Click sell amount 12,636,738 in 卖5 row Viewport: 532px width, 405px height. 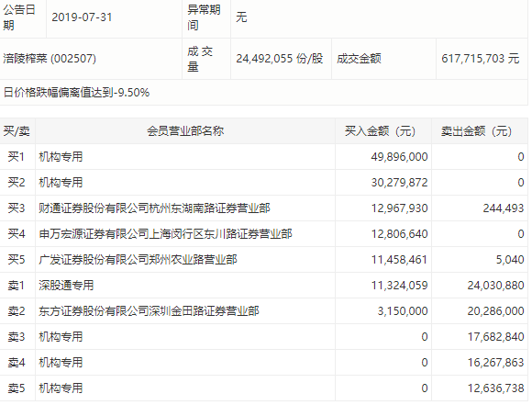point(495,388)
